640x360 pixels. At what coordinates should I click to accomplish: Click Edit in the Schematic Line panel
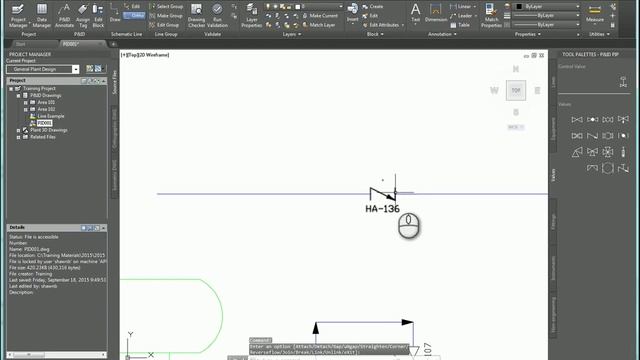(132, 7)
